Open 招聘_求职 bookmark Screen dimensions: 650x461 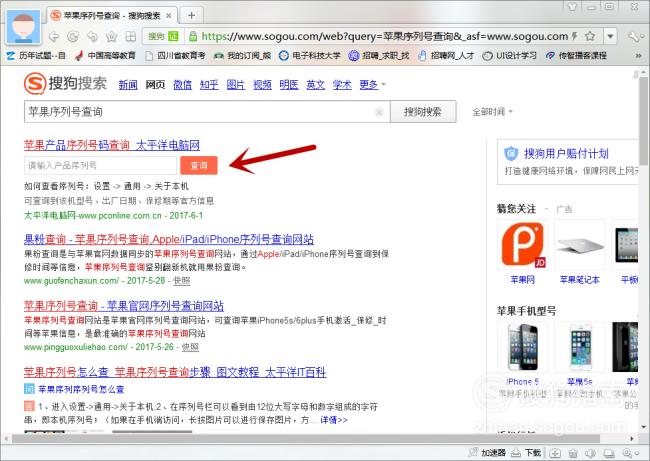(x=379, y=55)
